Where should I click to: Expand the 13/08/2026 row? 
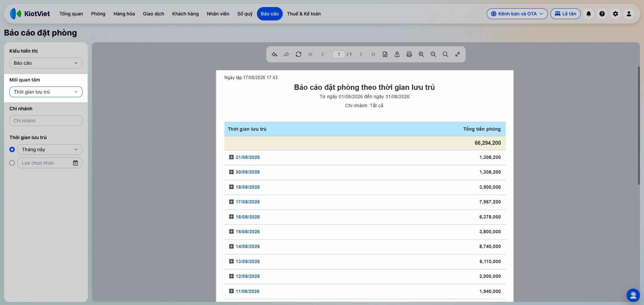click(231, 261)
